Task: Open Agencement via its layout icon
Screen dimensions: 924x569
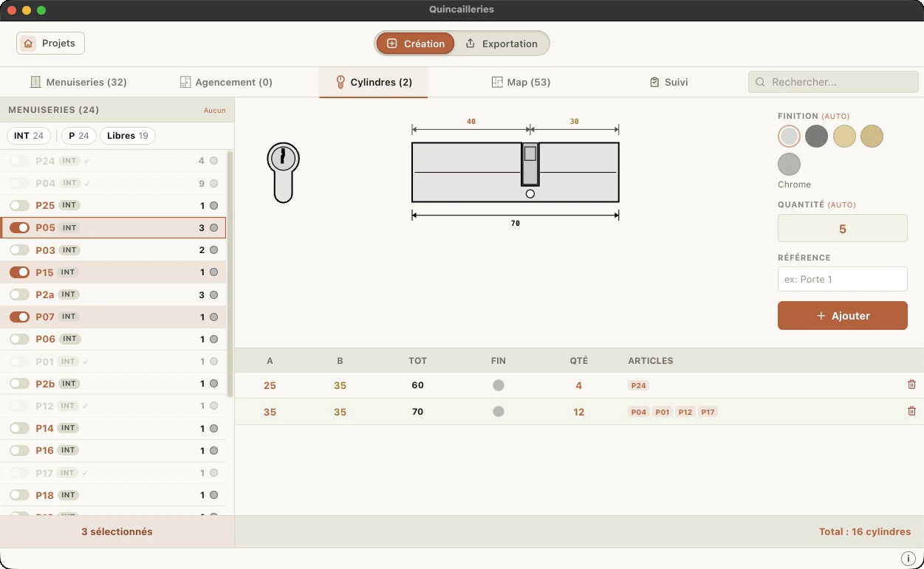Action: (x=185, y=82)
